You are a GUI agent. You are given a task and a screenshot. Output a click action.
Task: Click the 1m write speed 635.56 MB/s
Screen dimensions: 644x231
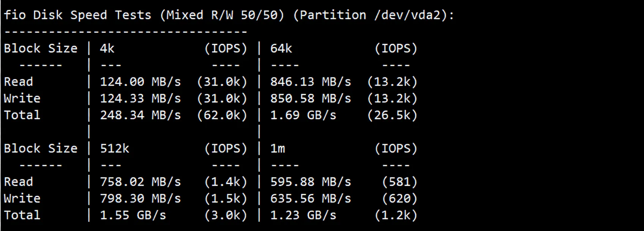tap(311, 198)
